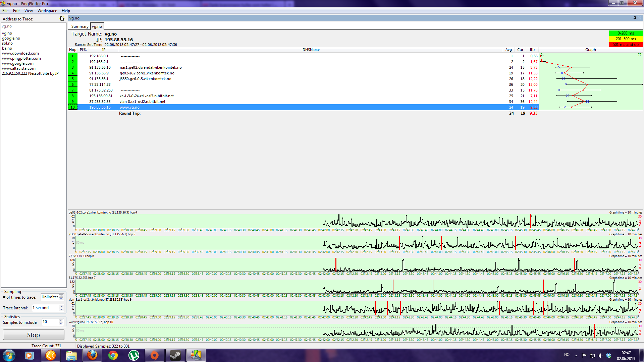The width and height of the screenshot is (644, 362).
Task: Click the www.vg.no hop 10 time graph
Action: pos(357,331)
